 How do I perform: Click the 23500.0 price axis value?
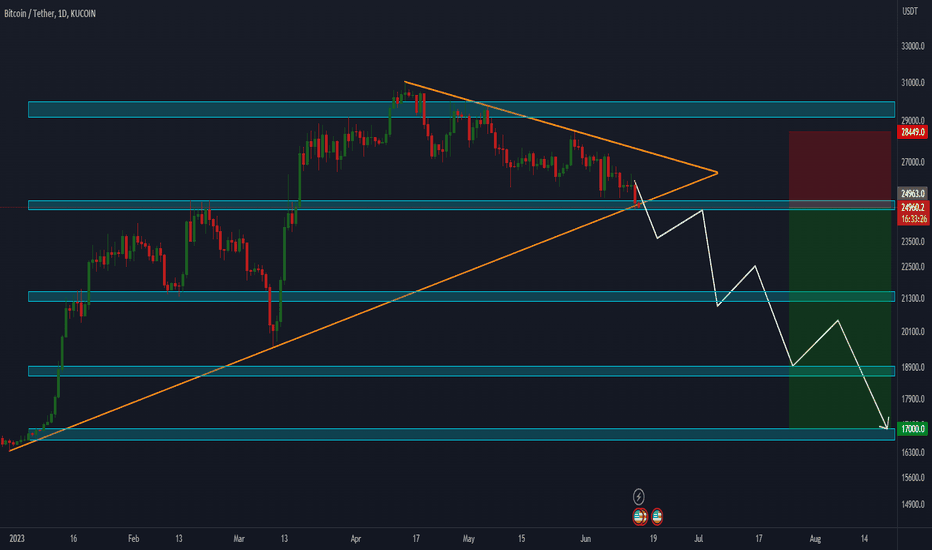click(912, 241)
